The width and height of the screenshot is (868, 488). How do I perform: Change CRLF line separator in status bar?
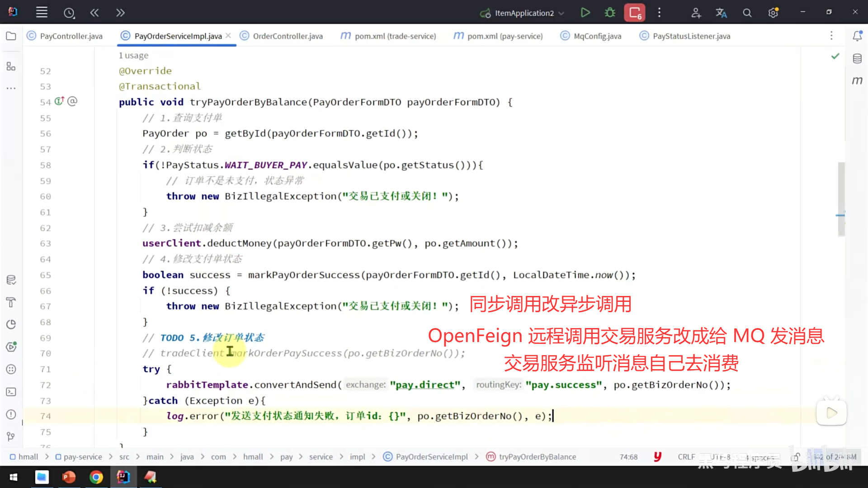pos(686,457)
